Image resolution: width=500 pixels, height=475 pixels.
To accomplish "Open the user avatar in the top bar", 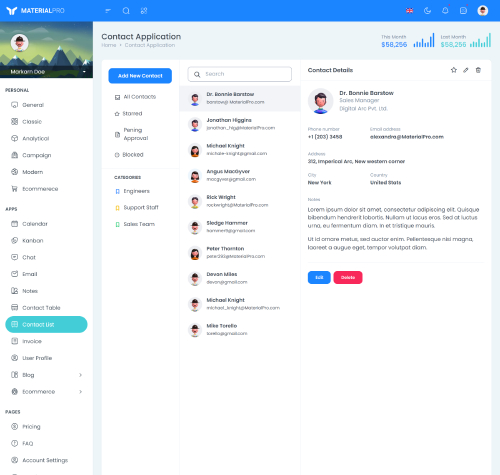I will (x=483, y=11).
